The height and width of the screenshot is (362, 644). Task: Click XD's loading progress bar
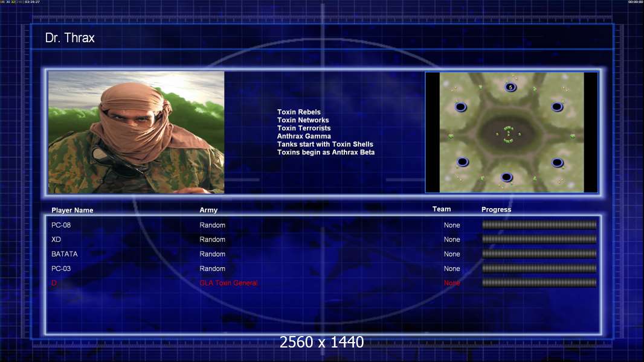(539, 239)
